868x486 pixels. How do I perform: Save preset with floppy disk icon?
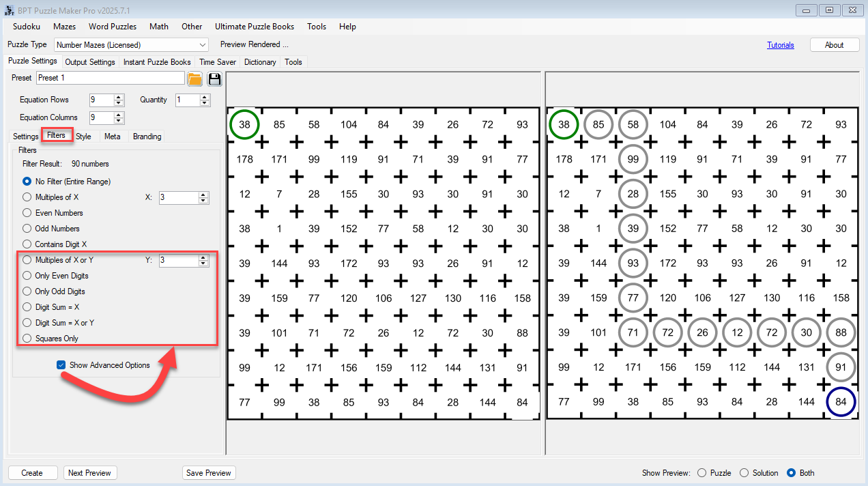214,78
